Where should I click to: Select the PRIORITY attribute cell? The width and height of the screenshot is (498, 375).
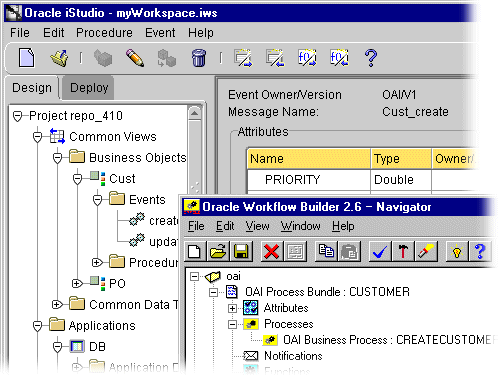[x=309, y=180]
